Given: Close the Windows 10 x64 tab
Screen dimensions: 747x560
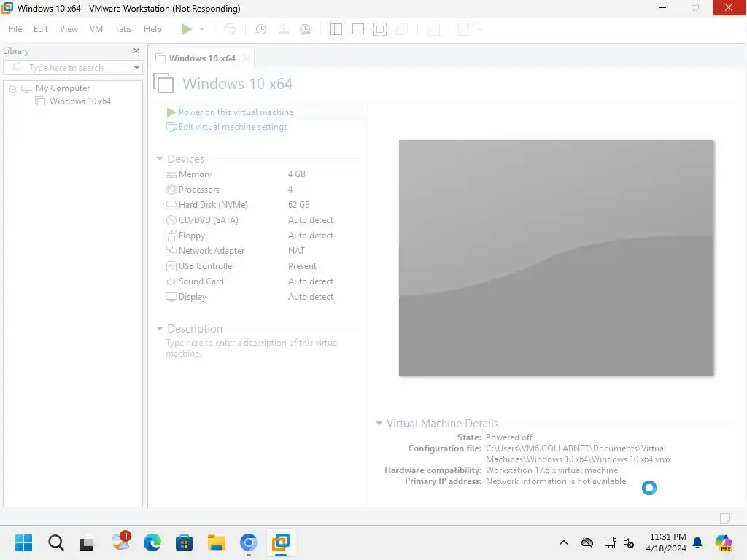Looking at the screenshot, I should (x=246, y=58).
